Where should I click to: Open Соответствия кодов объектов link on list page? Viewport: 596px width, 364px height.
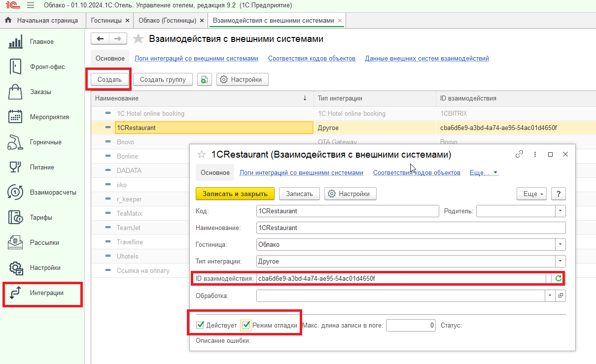[x=312, y=59]
